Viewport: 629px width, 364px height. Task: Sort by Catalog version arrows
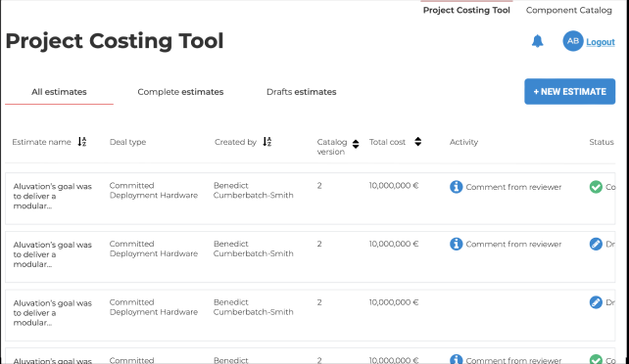[x=356, y=144]
